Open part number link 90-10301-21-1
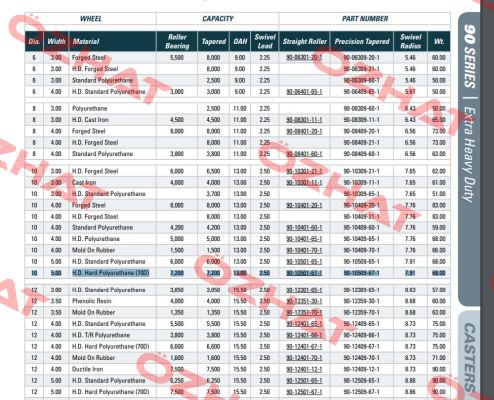 click(304, 171)
